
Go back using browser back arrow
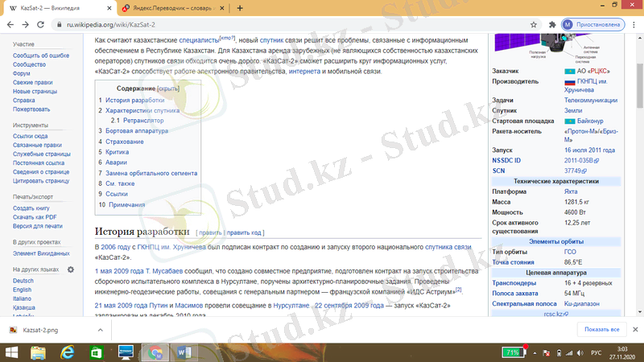(10, 25)
